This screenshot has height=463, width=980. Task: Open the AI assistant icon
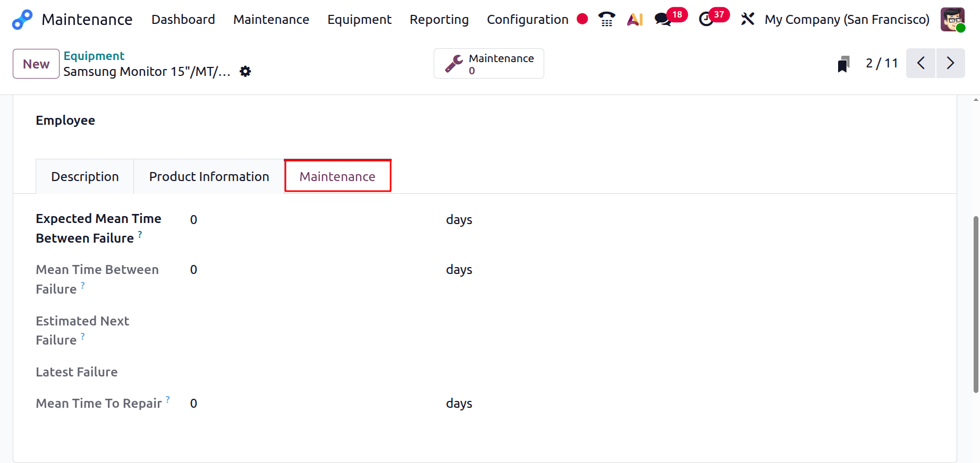click(x=635, y=20)
